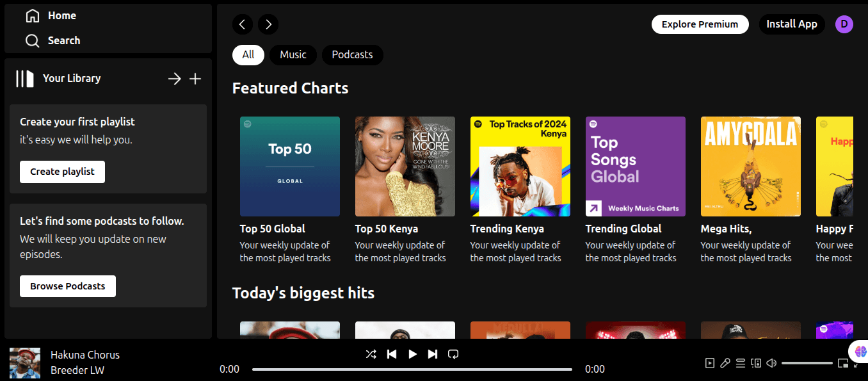This screenshot has width=868, height=381.
Task: Open the mini player icon
Action: click(x=843, y=363)
